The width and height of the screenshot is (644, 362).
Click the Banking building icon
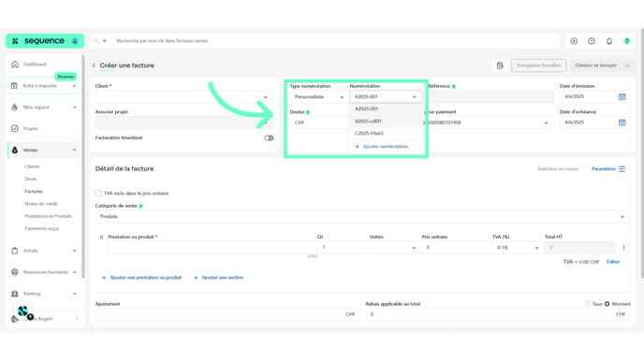pos(15,294)
